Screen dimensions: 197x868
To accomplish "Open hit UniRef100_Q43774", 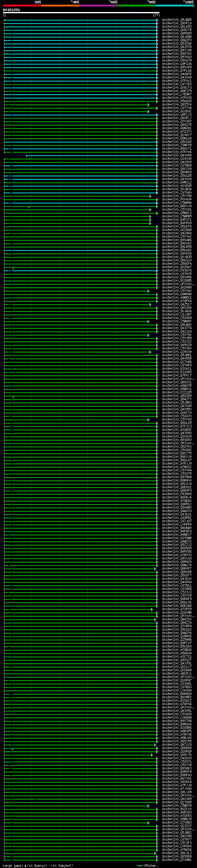I will coord(177,328).
